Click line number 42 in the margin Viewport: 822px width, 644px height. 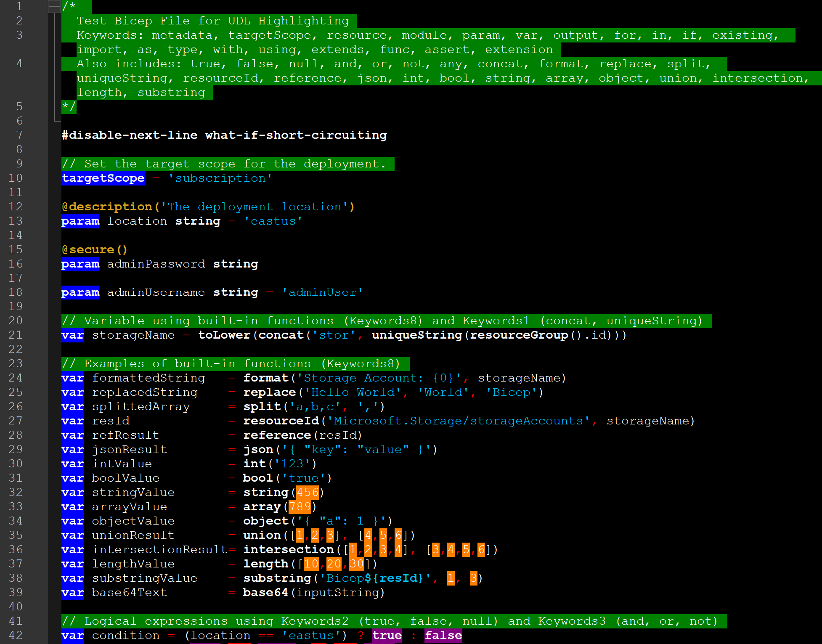coord(16,635)
